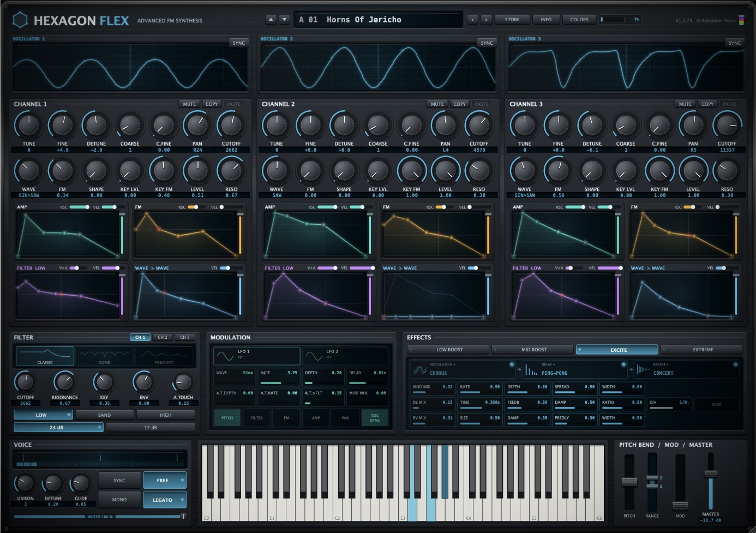Go to previous preset with left chevron

tap(473, 20)
